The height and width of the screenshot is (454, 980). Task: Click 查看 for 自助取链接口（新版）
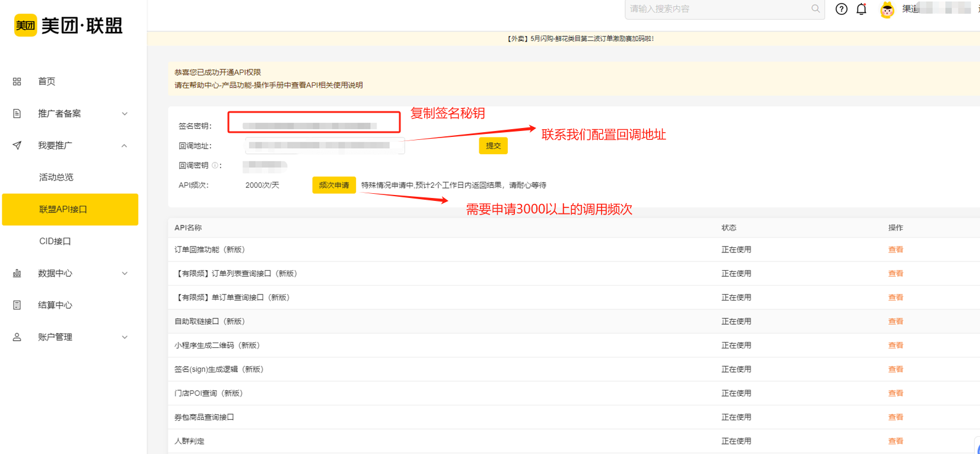click(895, 321)
